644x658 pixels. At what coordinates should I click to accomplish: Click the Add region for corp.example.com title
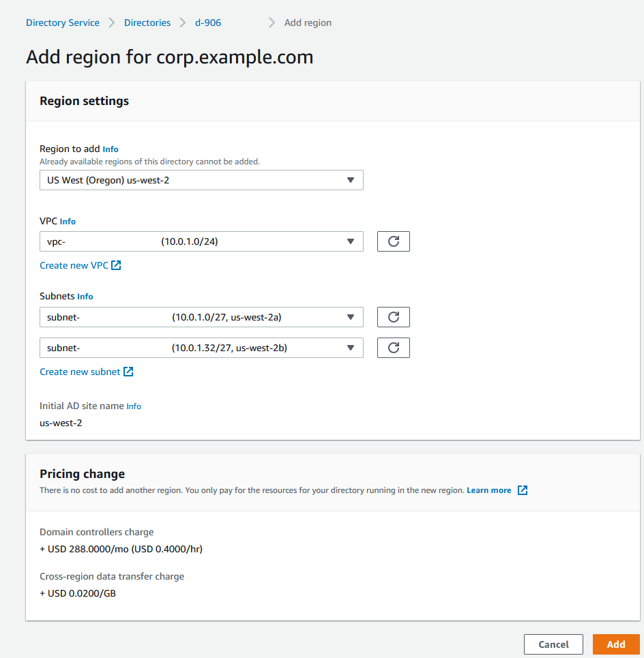click(170, 57)
